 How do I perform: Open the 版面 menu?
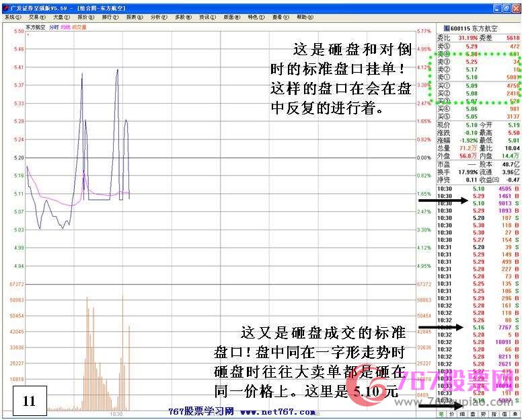coord(231,17)
